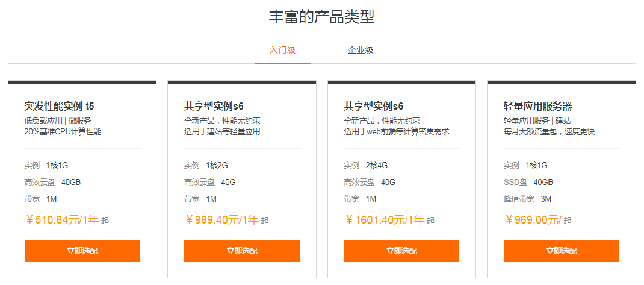This screenshot has width=644, height=285.
Task: Click the 适用于web前端等计算密集需求 description
Action: point(396,131)
